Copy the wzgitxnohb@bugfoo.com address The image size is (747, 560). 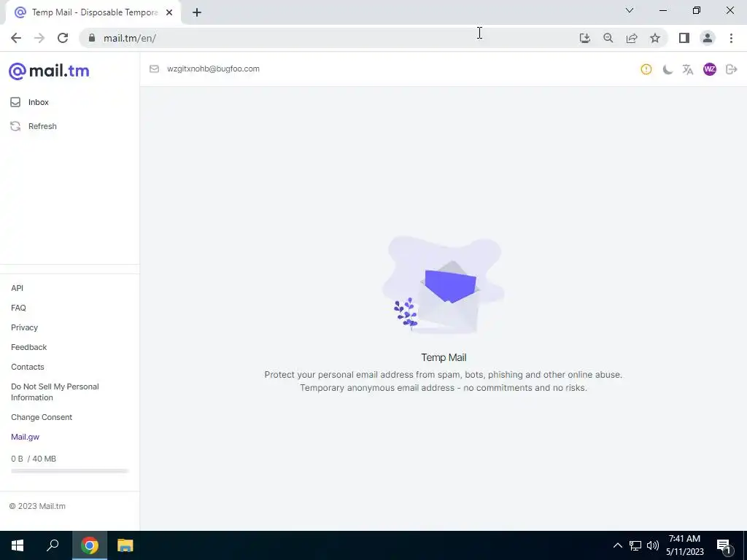pos(213,69)
